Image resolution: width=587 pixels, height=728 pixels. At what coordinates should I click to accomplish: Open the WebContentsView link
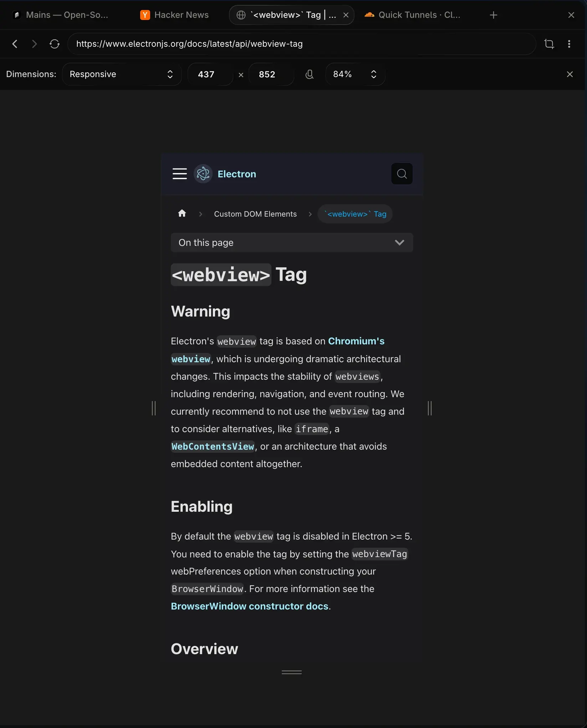pyautogui.click(x=213, y=446)
